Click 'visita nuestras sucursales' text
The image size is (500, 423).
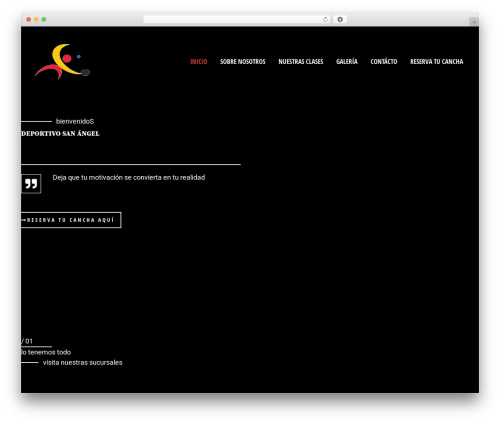point(83,362)
